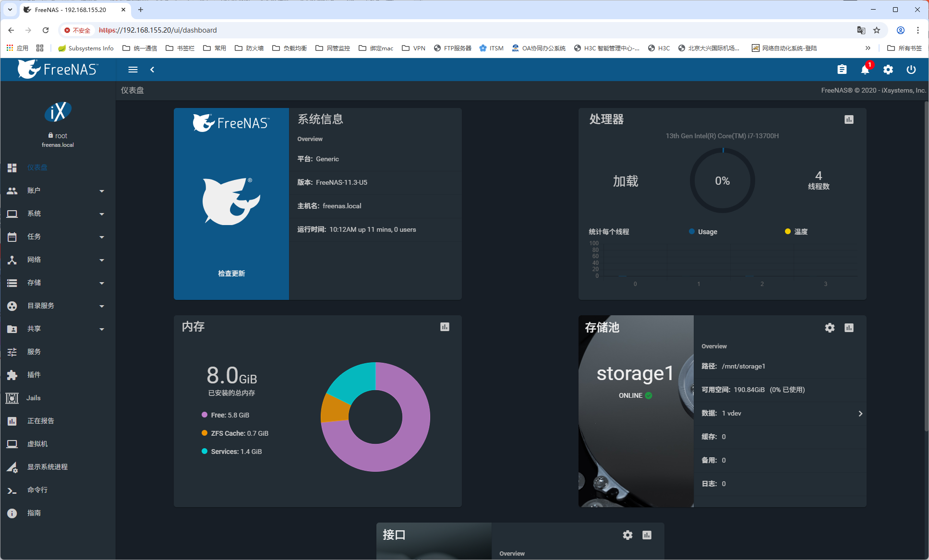
Task: Expand 数据 1 vdev row chevron
Action: point(860,414)
